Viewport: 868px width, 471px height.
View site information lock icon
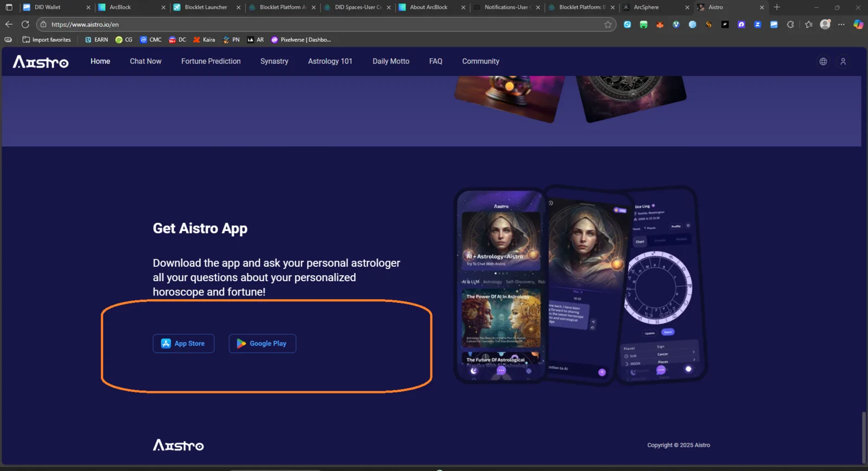click(43, 24)
